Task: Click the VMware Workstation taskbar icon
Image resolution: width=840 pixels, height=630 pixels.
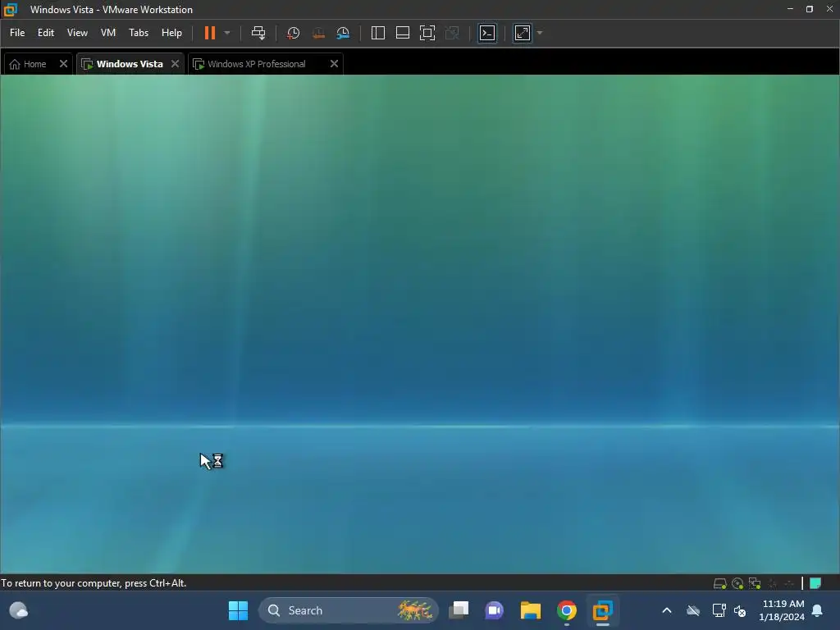Action: pos(602,610)
